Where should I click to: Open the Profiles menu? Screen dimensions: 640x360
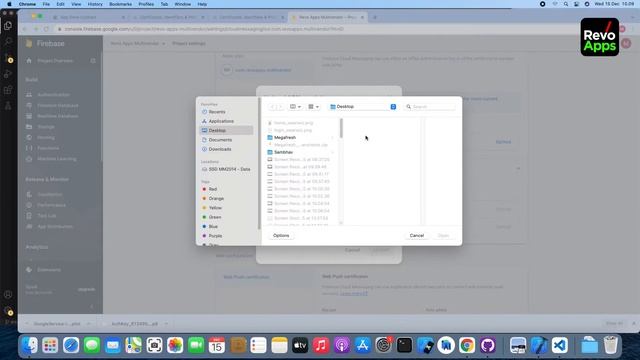(146, 4)
